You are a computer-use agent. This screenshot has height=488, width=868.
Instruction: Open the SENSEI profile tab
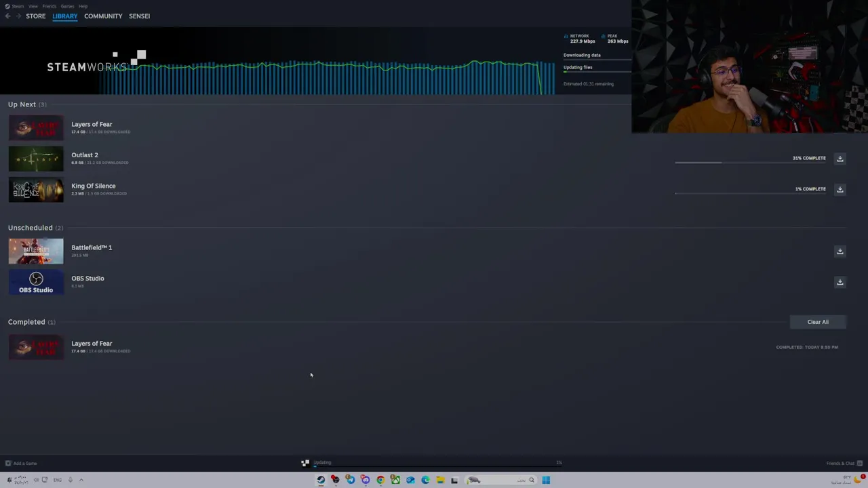point(139,16)
